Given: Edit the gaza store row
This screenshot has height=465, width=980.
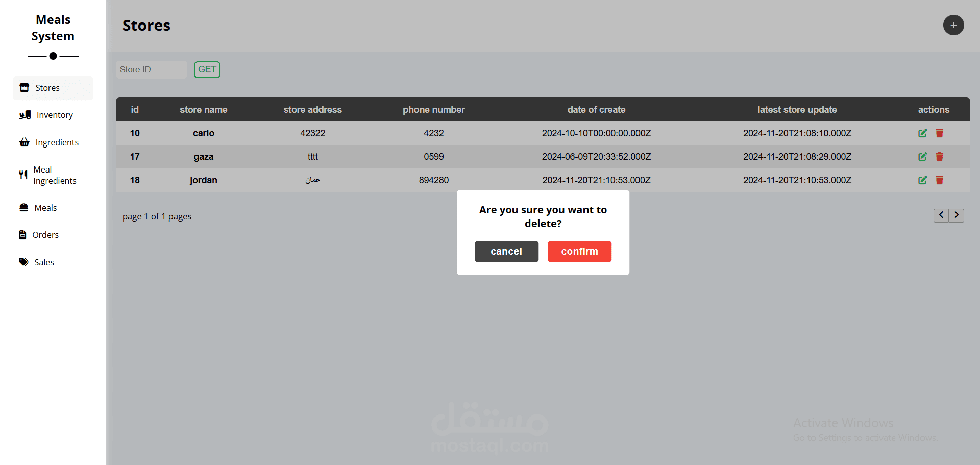Looking at the screenshot, I should click(x=922, y=157).
